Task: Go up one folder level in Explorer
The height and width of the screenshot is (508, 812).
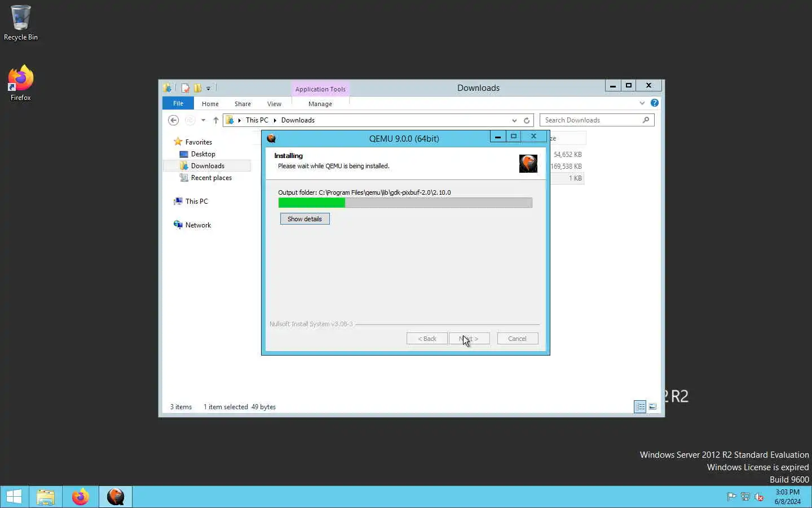Action: point(216,120)
